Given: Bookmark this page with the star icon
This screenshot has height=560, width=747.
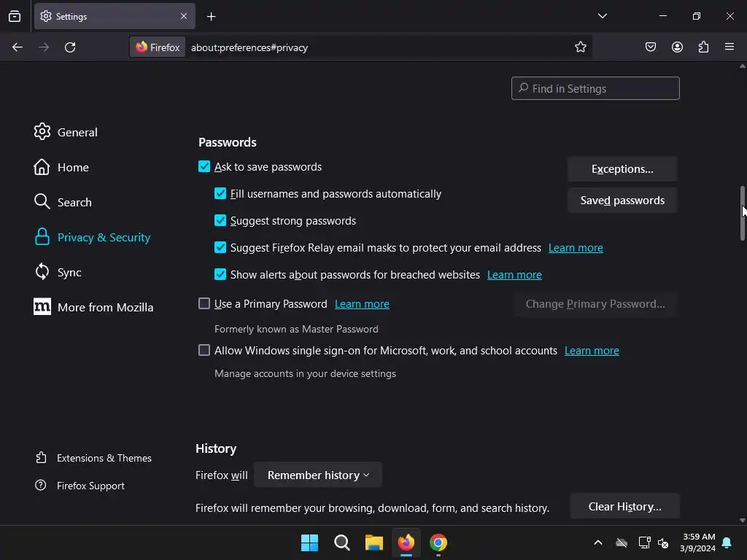Looking at the screenshot, I should (580, 47).
